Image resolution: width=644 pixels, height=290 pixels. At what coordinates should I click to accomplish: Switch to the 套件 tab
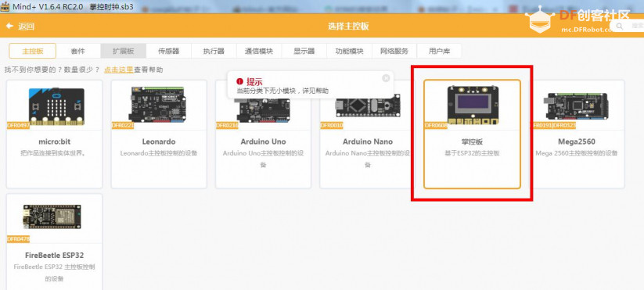78,52
